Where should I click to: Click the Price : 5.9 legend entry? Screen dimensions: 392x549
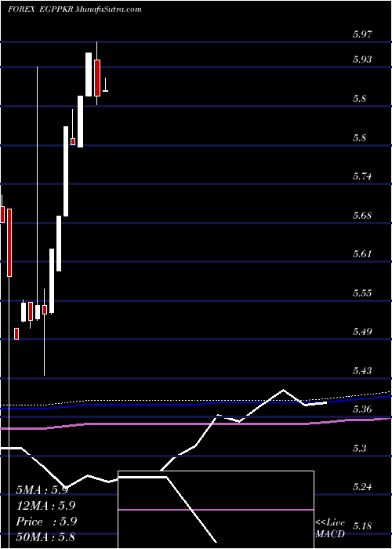46,522
